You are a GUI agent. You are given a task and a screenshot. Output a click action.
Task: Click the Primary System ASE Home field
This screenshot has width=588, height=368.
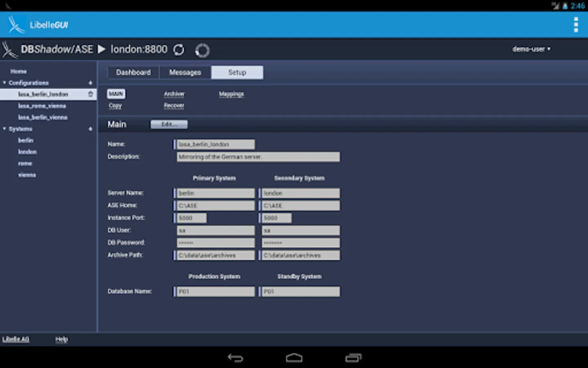(216, 206)
